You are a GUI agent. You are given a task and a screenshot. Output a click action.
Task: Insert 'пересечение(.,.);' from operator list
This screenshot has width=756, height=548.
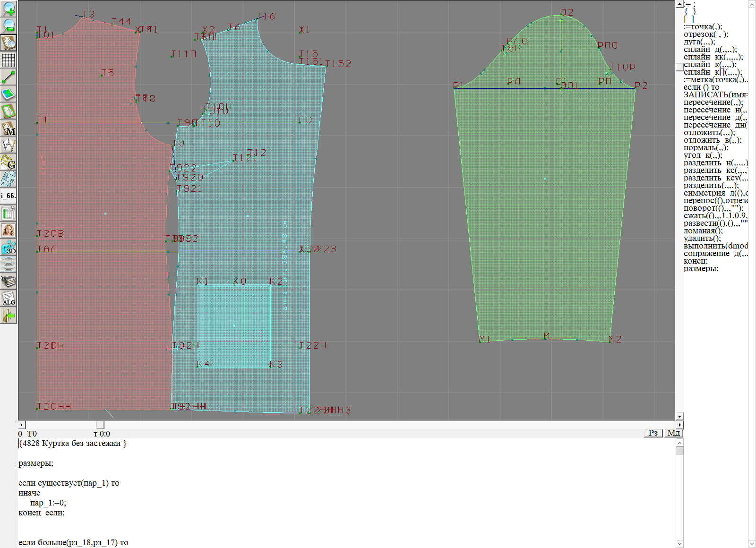click(x=713, y=103)
